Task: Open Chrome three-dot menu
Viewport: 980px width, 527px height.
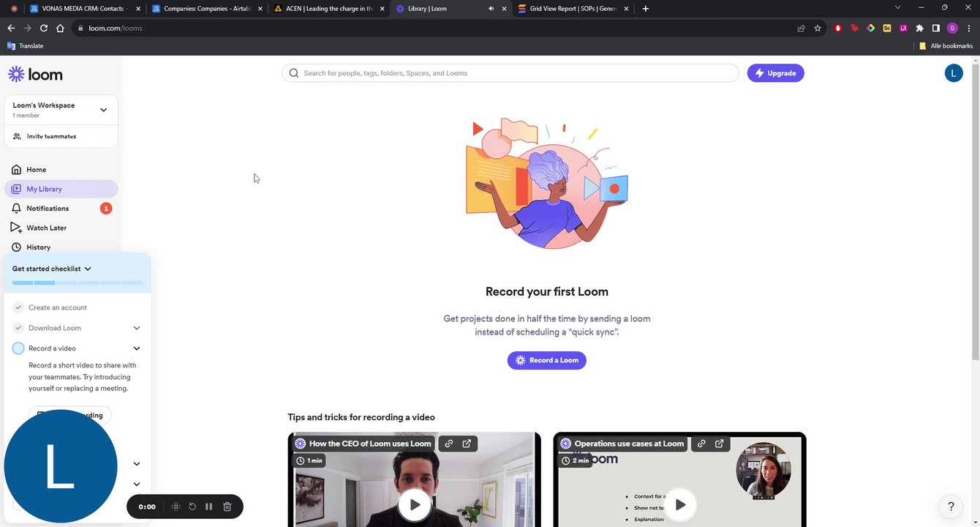Action: (x=968, y=28)
